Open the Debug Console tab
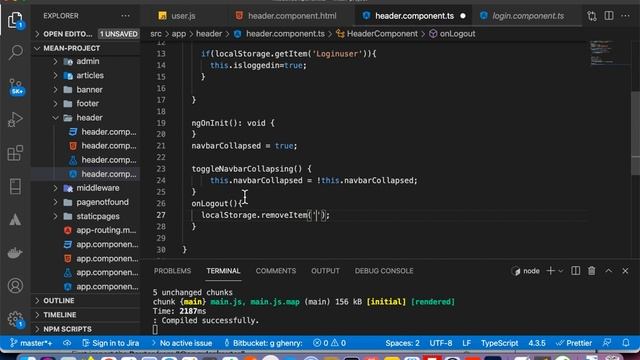 (384, 271)
